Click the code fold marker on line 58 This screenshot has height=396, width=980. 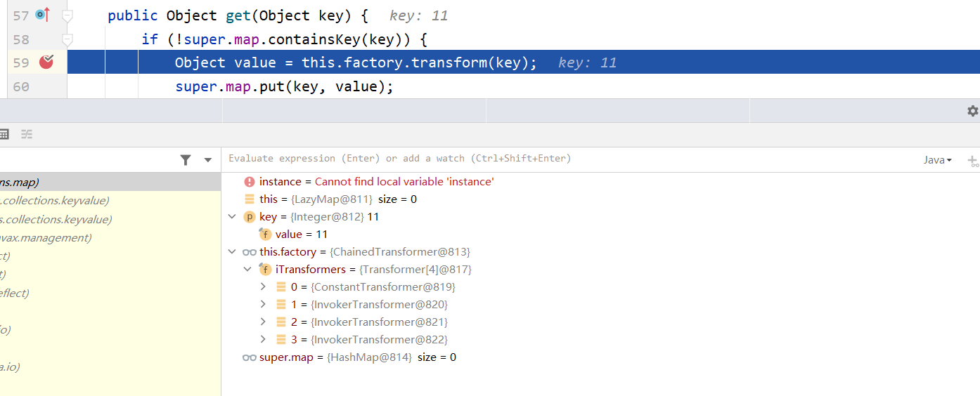coord(67,39)
